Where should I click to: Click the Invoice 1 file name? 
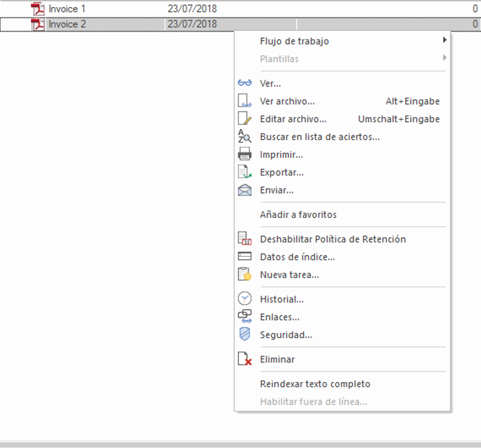[67, 9]
